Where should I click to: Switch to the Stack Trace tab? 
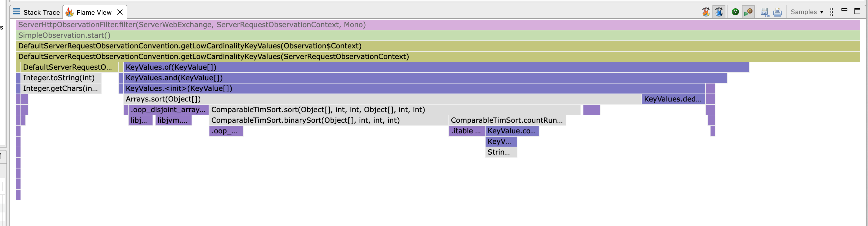pyautogui.click(x=36, y=12)
